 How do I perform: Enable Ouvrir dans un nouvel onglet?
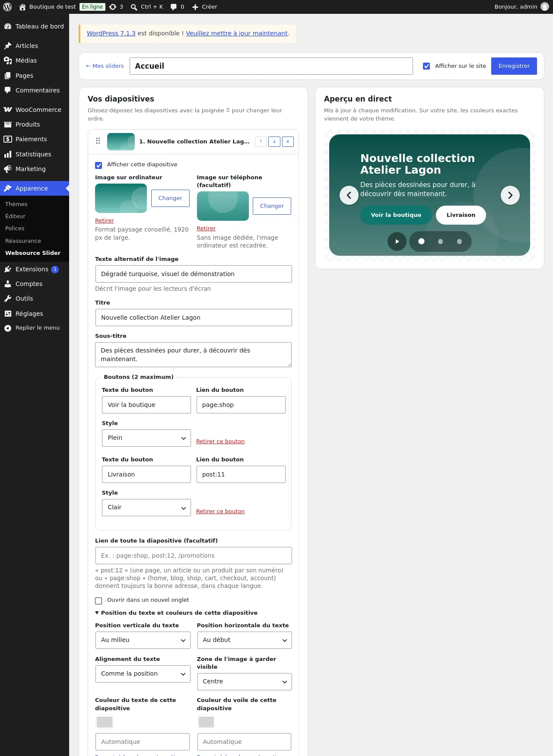pyautogui.click(x=99, y=600)
